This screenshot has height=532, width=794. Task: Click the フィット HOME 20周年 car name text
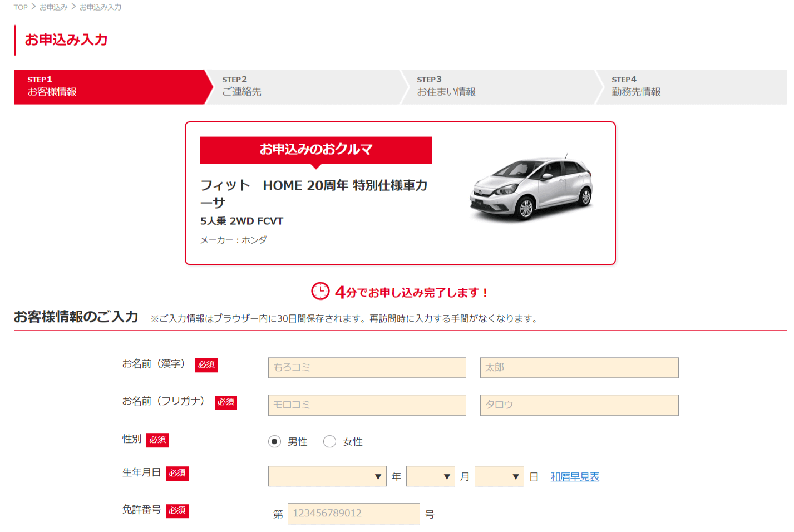314,194
